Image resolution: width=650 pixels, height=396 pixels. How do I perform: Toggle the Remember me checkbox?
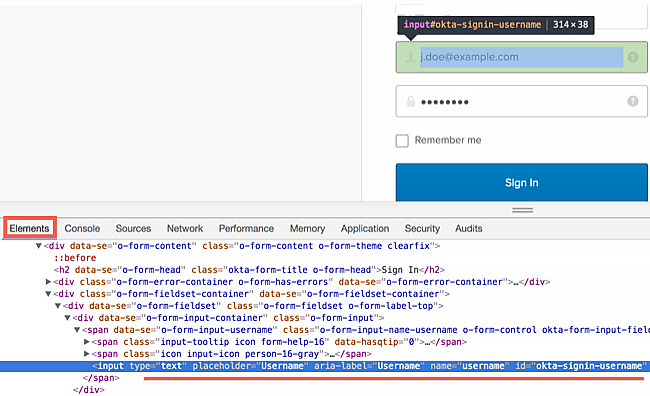coord(402,141)
